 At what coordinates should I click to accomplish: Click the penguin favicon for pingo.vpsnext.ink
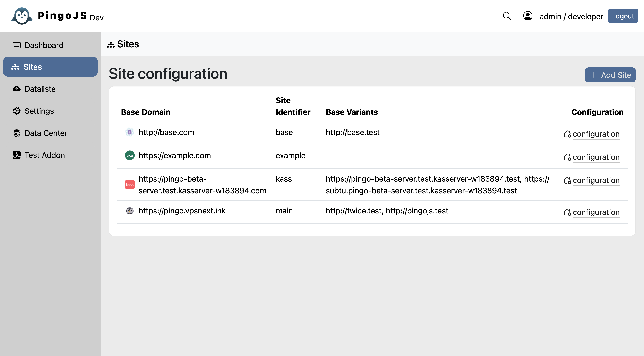click(x=129, y=211)
